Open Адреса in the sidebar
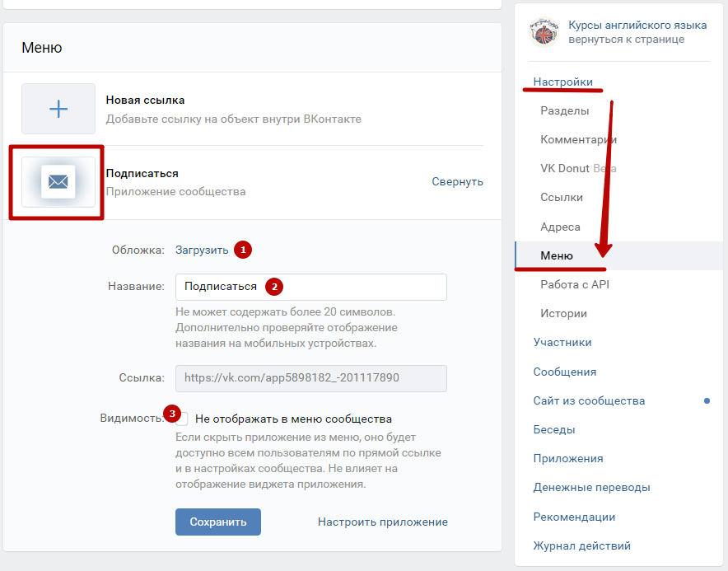This screenshot has width=728, height=571. pos(560,227)
